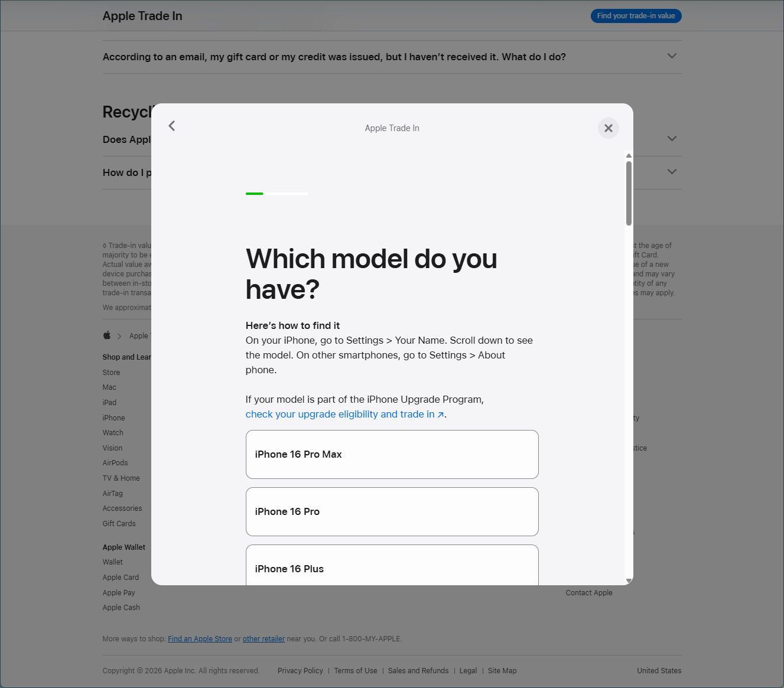Click the back chevron in the dialog
Viewport: 784px width, 688px height.
coord(172,126)
